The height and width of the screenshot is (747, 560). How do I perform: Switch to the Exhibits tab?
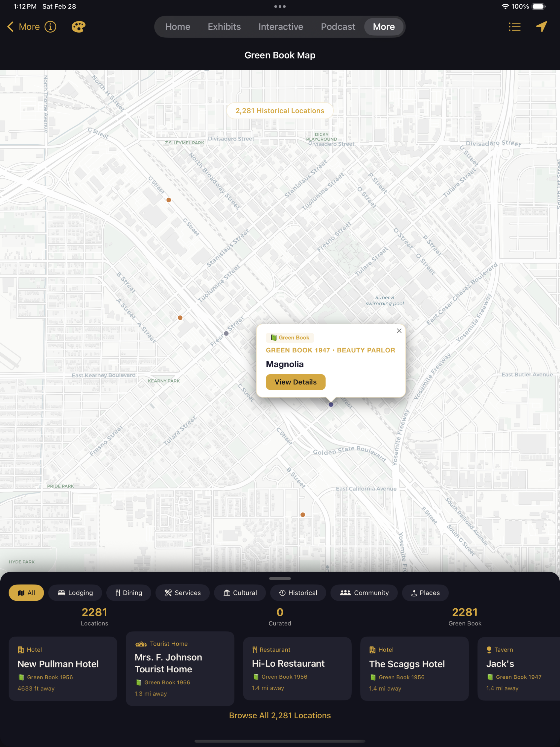(224, 27)
